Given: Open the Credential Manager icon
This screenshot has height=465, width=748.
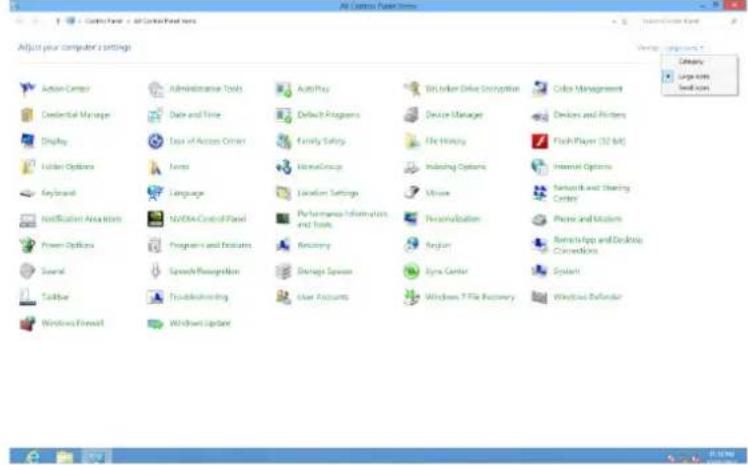Looking at the screenshot, I should point(28,115).
